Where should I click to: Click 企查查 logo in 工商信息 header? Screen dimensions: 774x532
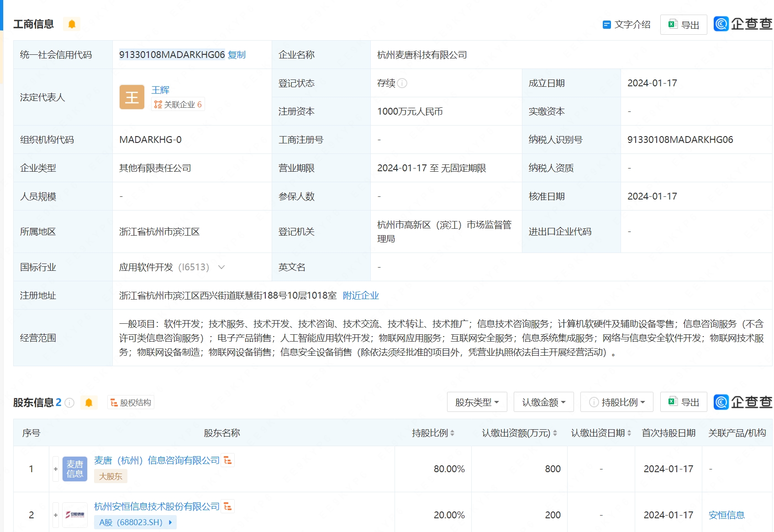click(x=743, y=24)
